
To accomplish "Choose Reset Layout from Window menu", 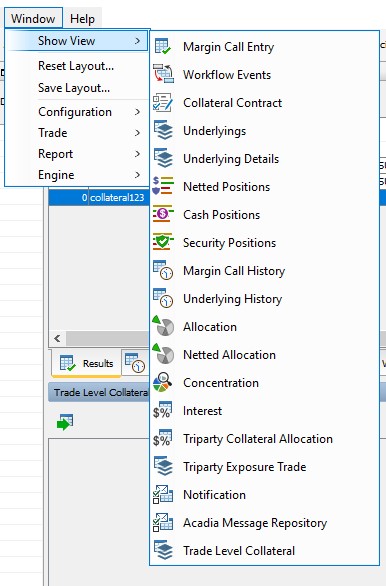I will tap(76, 66).
